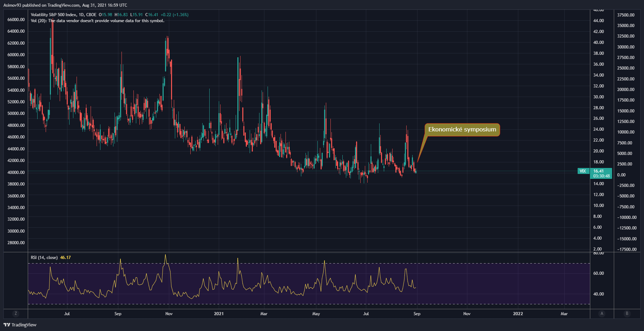Image resolution: width=644 pixels, height=331 pixels.
Task: Click the VIX symbol tag on price axis
Action: pos(583,171)
